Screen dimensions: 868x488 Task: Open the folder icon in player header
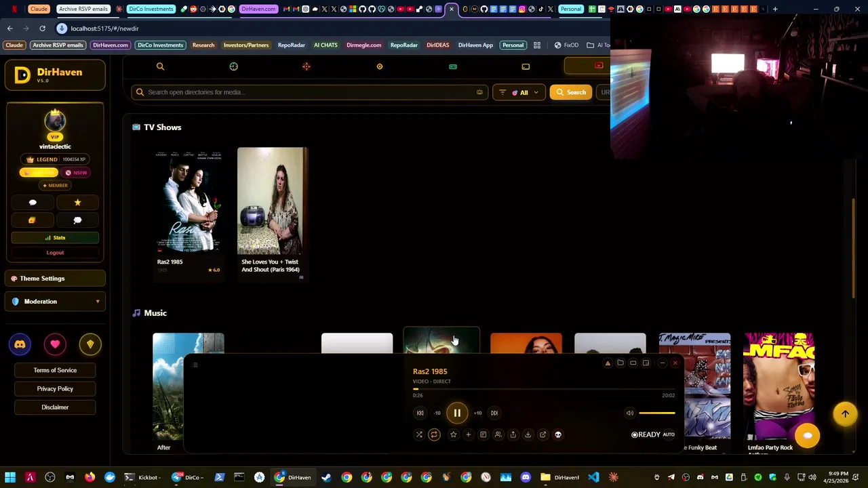click(620, 363)
